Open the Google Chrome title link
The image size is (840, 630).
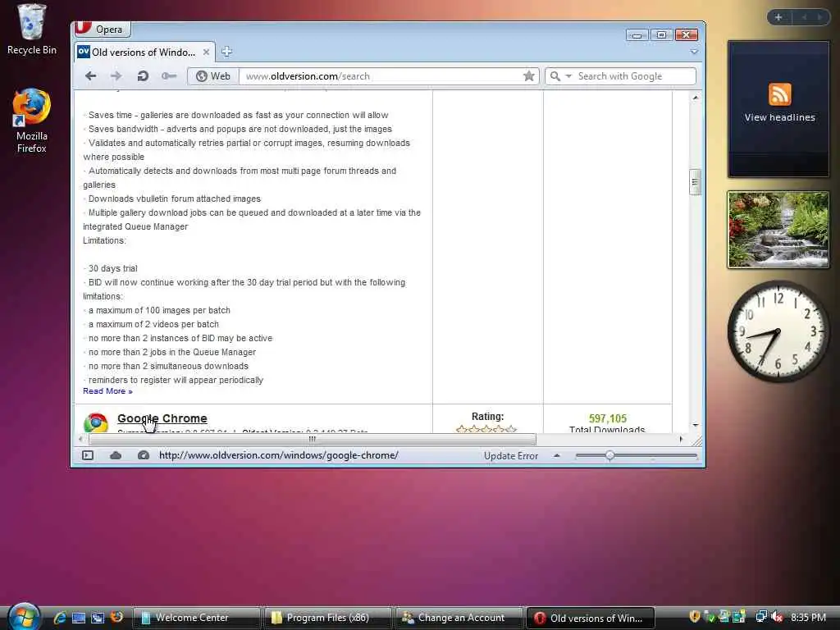pyautogui.click(x=162, y=418)
